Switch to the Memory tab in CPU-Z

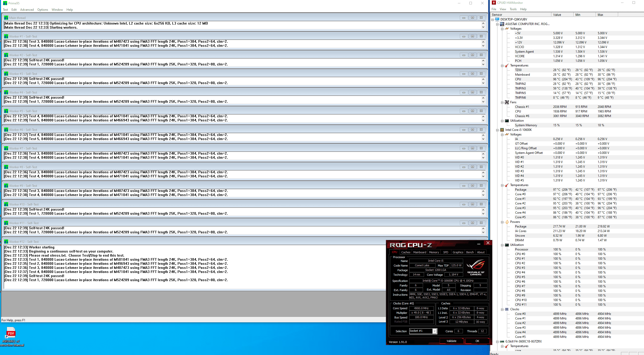coord(434,252)
